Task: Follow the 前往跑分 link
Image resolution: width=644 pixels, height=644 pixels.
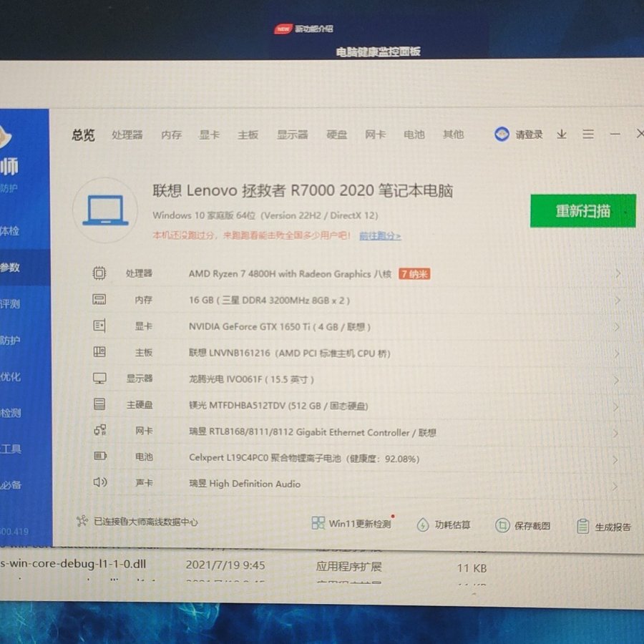Action: [x=380, y=235]
